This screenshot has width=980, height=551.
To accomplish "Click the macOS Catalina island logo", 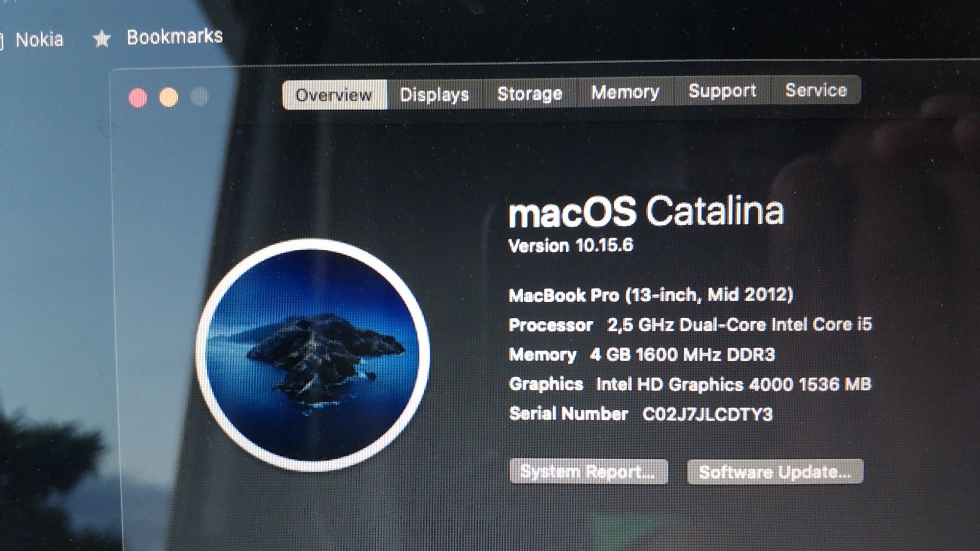I will 313,355.
